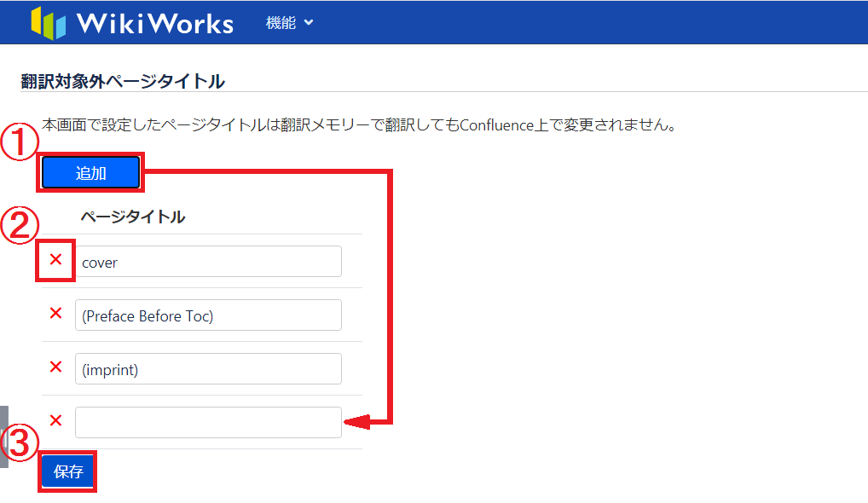
Task: Save settings with the 保存 button
Action: pyautogui.click(x=68, y=471)
